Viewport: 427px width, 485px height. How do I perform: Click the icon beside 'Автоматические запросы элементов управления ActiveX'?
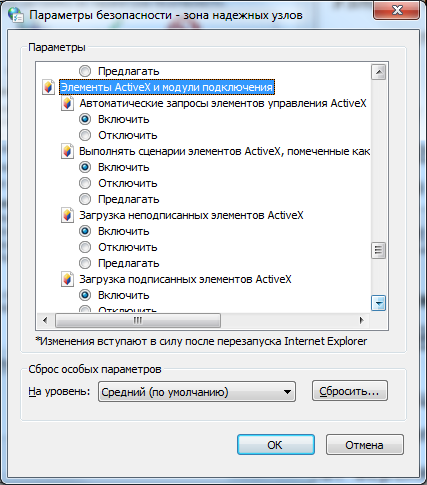[x=67, y=103]
